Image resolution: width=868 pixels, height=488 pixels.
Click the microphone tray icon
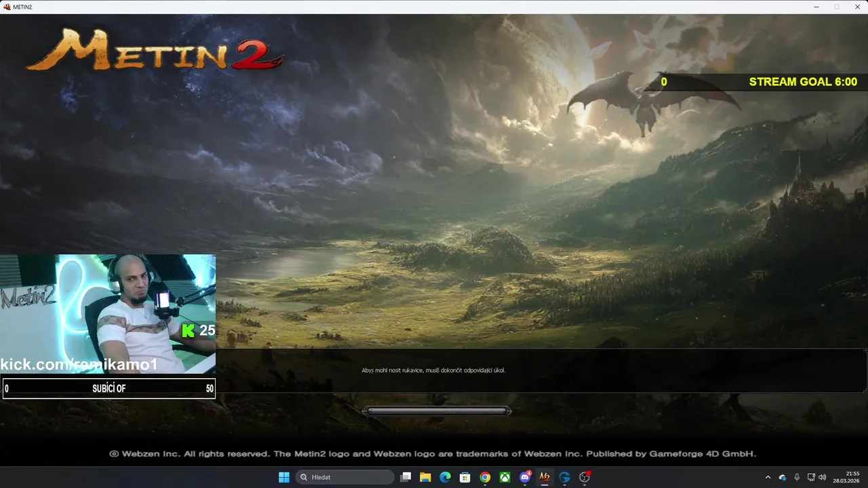coord(797,477)
